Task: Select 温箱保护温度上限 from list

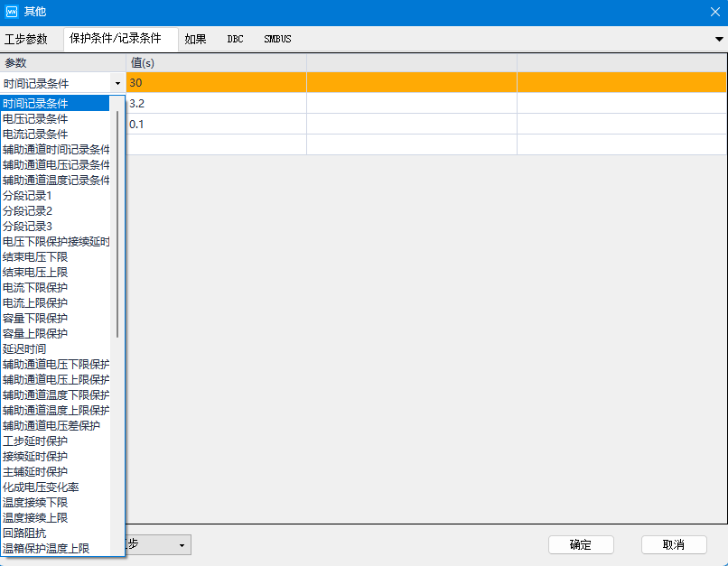Action: coord(55,548)
